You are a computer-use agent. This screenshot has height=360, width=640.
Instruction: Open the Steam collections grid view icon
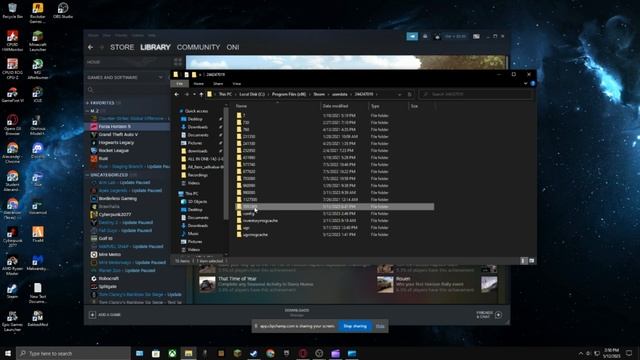click(178, 62)
